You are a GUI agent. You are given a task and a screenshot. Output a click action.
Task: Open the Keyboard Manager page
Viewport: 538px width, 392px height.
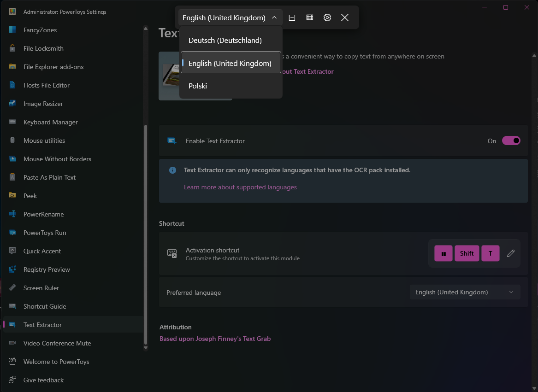tap(73, 122)
